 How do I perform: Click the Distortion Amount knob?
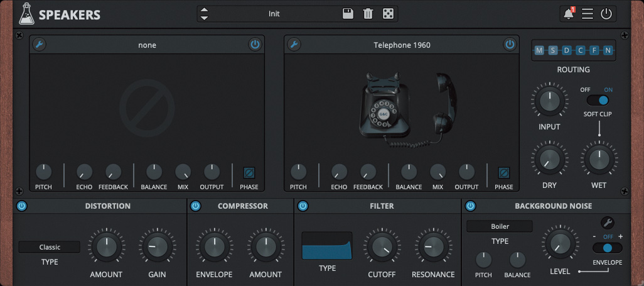pyautogui.click(x=106, y=246)
